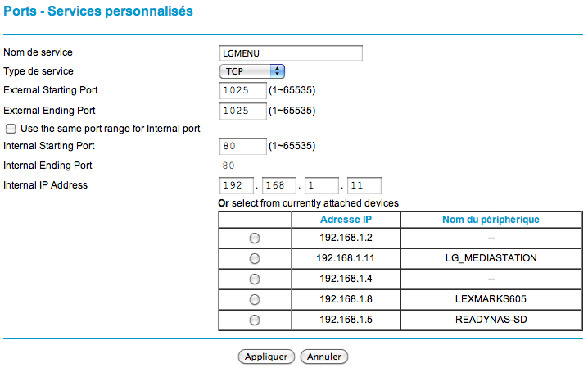Click the Annuler button
This screenshot has width=588, height=377.
(x=324, y=357)
